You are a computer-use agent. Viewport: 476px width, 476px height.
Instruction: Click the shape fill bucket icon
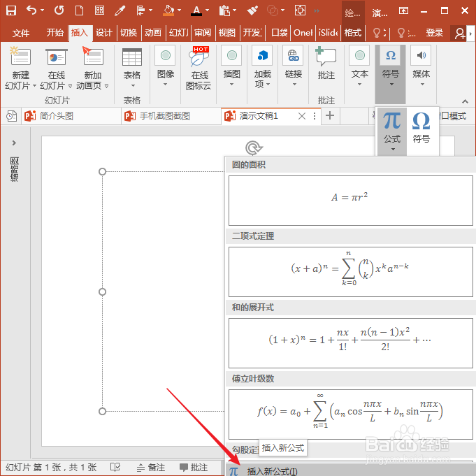tap(168, 10)
